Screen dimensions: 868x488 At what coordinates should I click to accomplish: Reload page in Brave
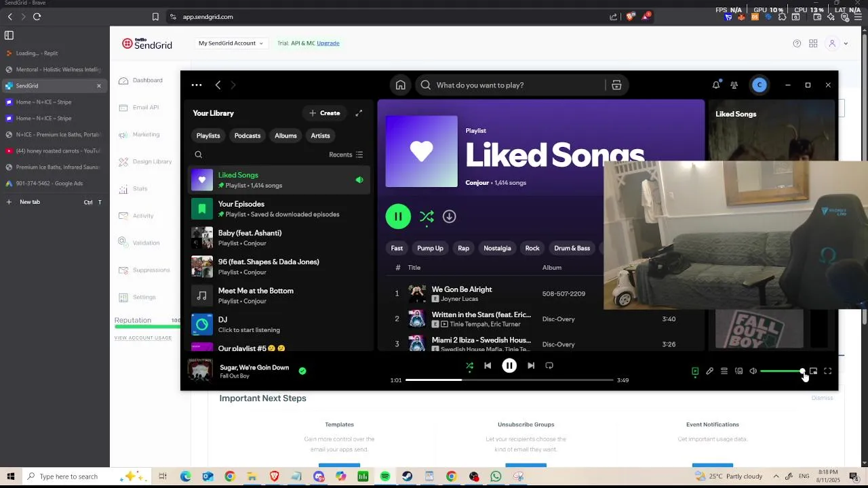click(x=37, y=17)
